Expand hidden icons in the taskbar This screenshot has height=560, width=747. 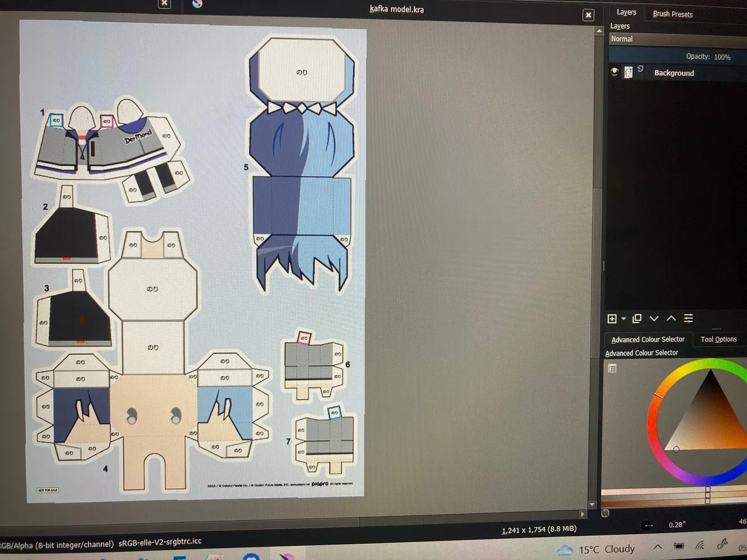pyautogui.click(x=658, y=548)
